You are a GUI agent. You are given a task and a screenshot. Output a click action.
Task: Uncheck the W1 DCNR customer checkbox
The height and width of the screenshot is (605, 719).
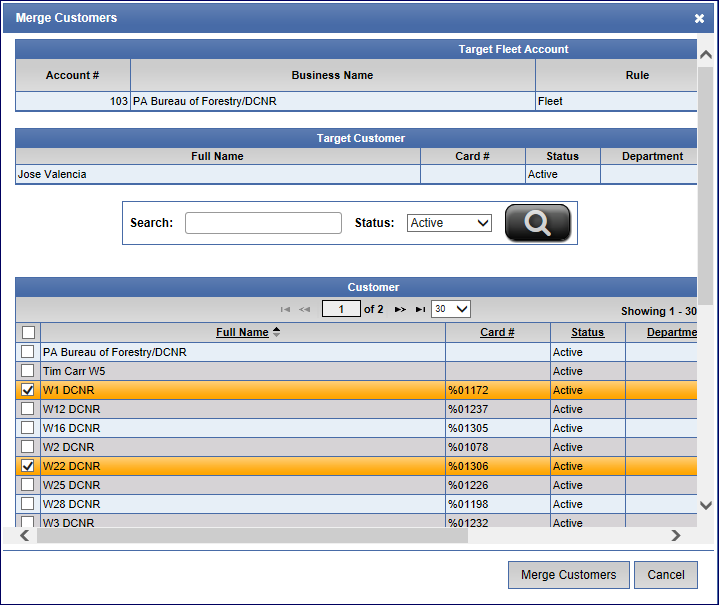(28, 390)
